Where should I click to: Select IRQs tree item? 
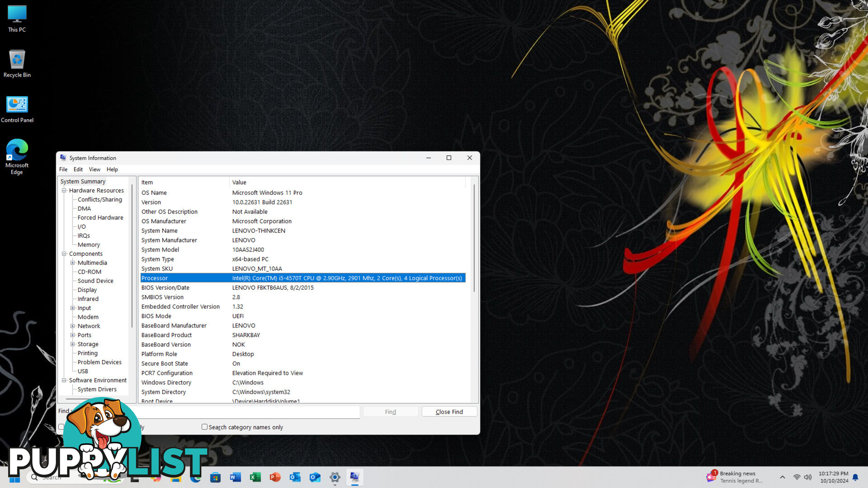coord(84,236)
